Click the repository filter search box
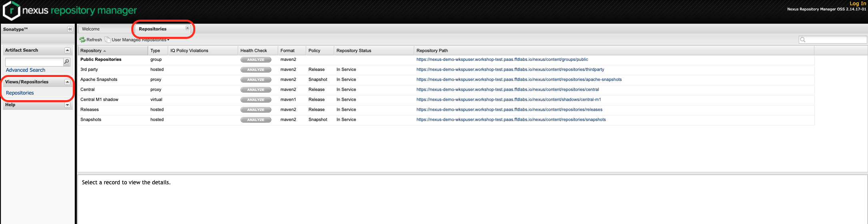This screenshot has height=224, width=868. [833, 40]
